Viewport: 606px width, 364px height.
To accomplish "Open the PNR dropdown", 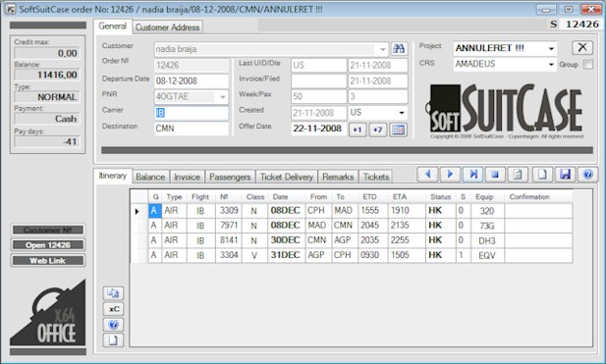I will pos(223,97).
